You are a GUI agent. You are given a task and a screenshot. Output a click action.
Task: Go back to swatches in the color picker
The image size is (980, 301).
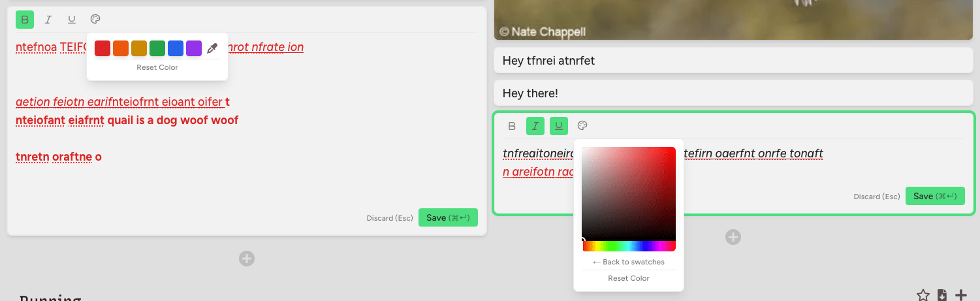click(629, 262)
